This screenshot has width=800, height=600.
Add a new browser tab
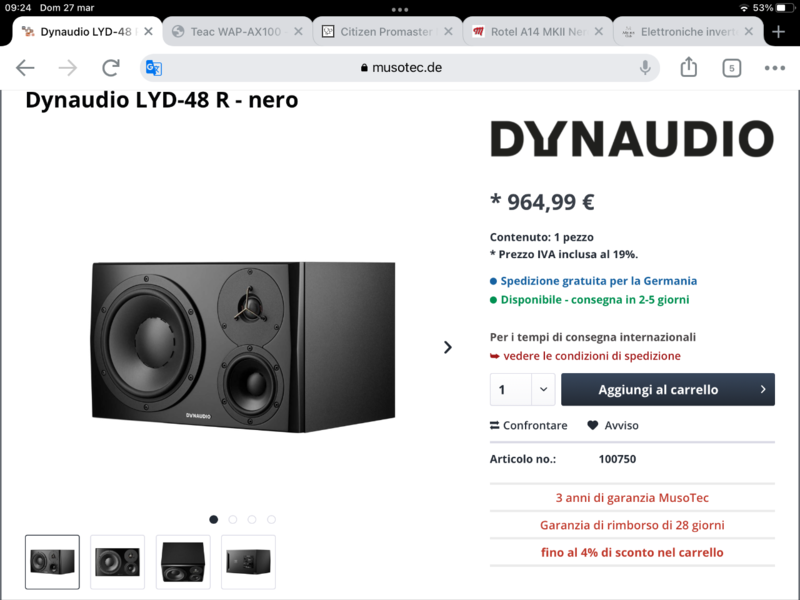pos(778,32)
